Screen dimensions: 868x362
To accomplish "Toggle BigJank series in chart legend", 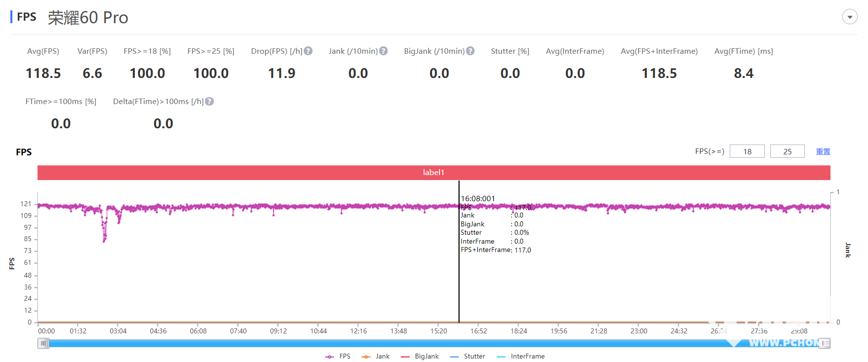I will [x=420, y=356].
